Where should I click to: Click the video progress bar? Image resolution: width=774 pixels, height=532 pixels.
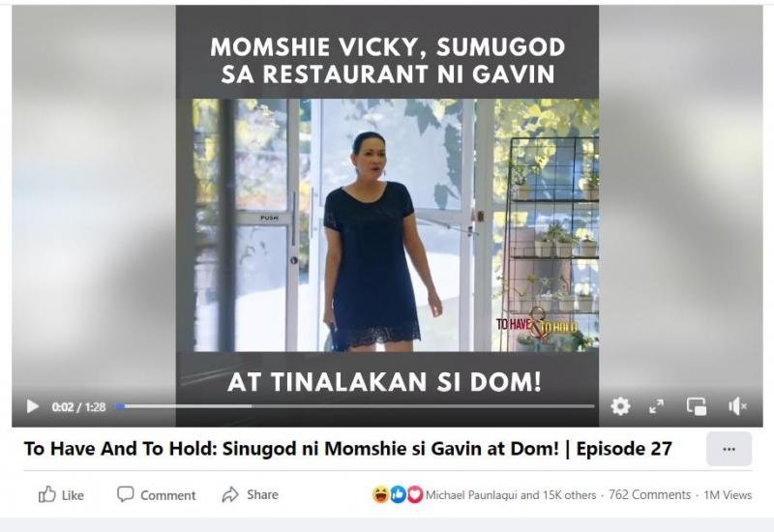coord(354,406)
